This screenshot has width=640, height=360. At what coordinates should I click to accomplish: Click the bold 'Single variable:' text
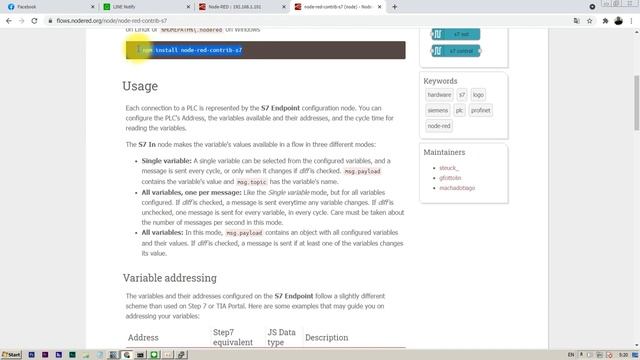167,161
